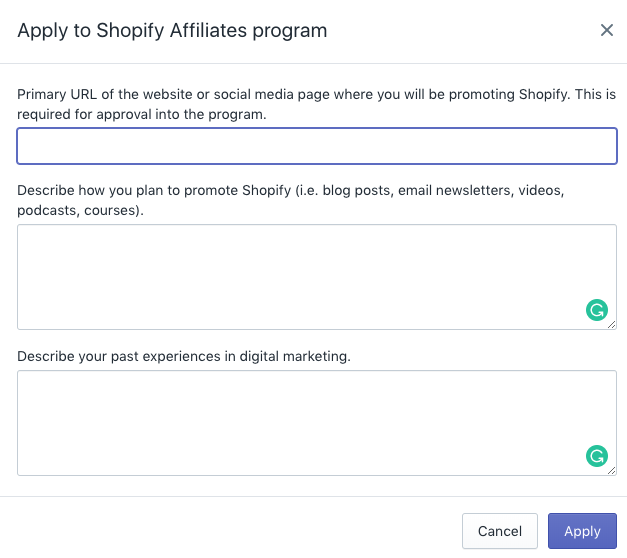The height and width of the screenshot is (558, 627).
Task: Click inside the promotion plan text area
Action: tap(300, 276)
